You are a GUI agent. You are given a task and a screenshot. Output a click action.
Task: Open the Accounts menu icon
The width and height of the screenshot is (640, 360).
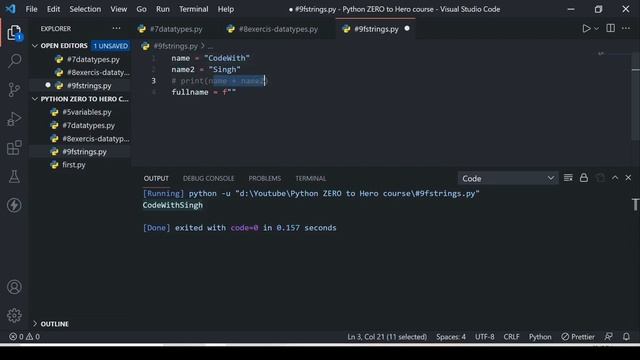click(14, 287)
